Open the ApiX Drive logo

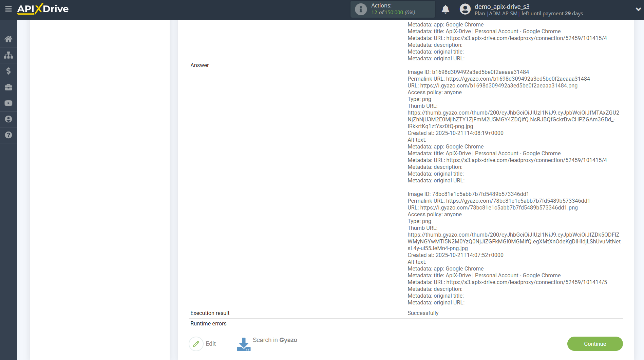42,9
